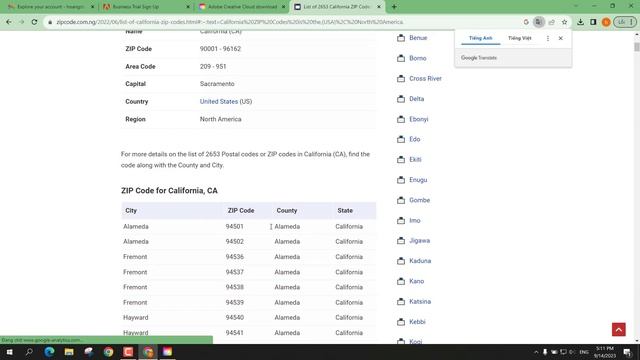
Task: Click the briefcase icon beside Kano
Action: click(x=401, y=281)
